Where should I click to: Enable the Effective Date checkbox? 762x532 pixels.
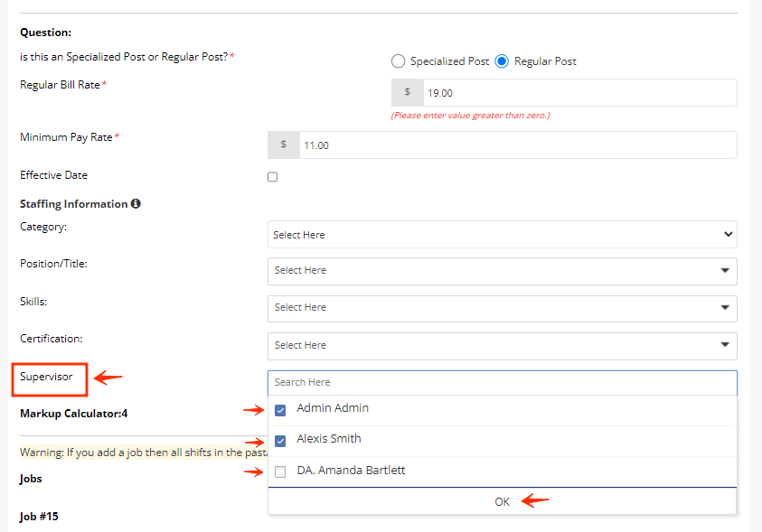click(x=273, y=177)
